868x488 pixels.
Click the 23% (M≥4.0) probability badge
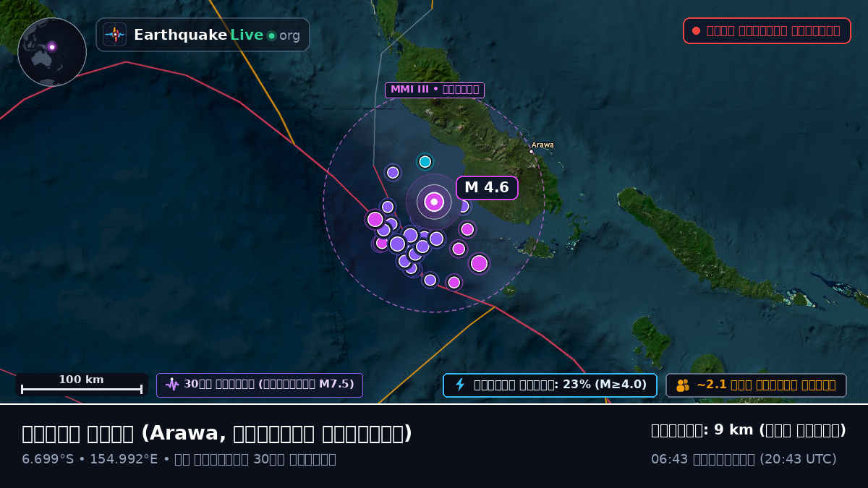point(550,385)
